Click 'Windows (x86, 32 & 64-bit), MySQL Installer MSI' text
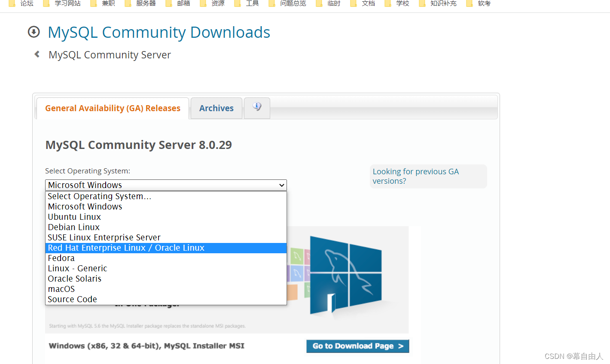Image resolution: width=610 pixels, height=364 pixels. [x=146, y=346]
